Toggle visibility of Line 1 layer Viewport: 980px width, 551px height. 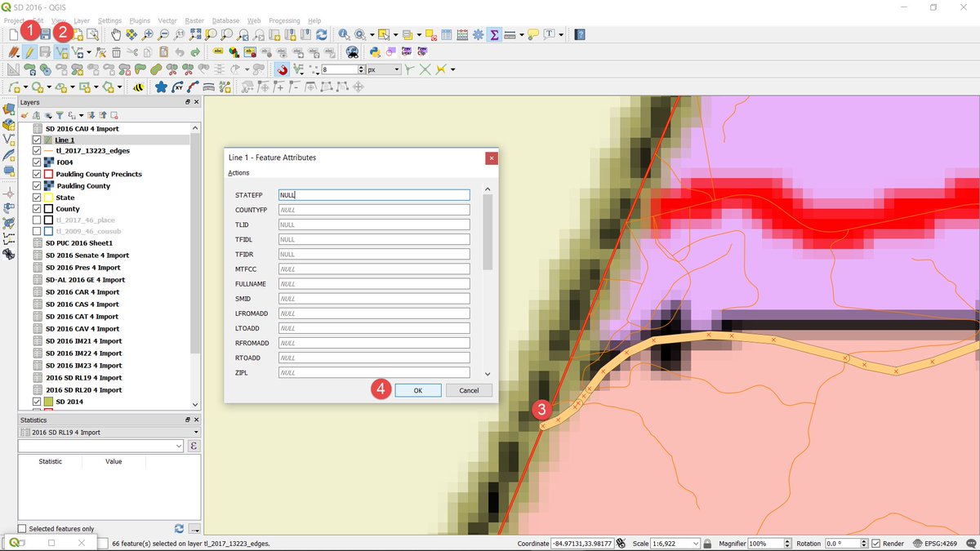click(37, 140)
